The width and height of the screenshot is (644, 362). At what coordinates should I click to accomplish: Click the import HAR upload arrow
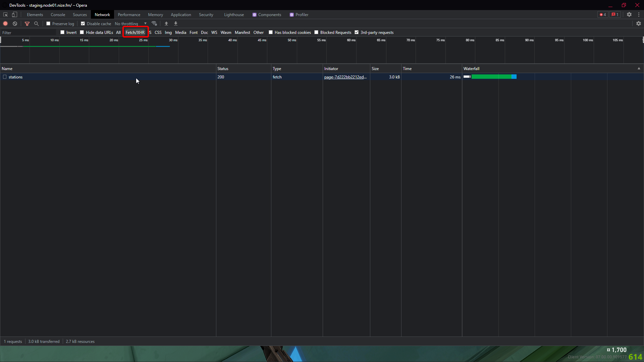click(166, 23)
